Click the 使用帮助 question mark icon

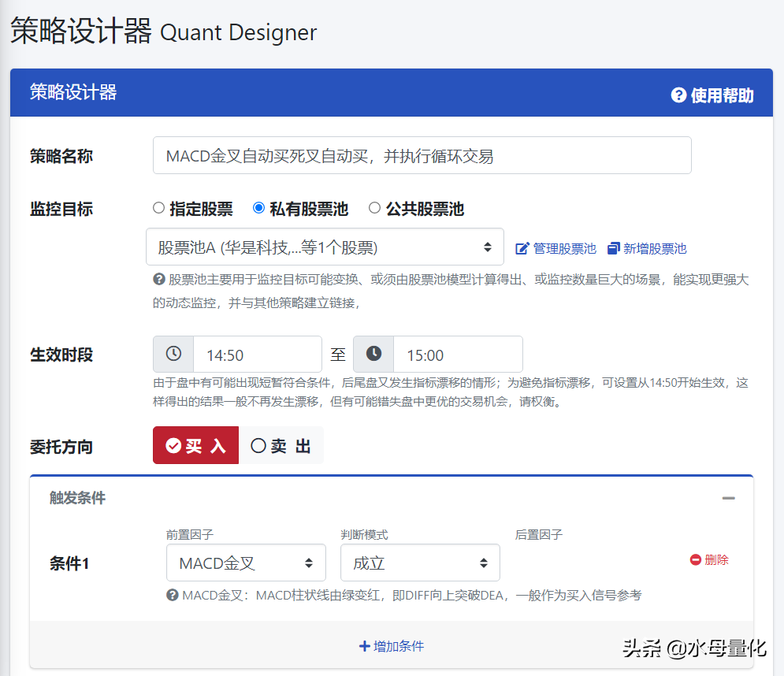point(678,95)
